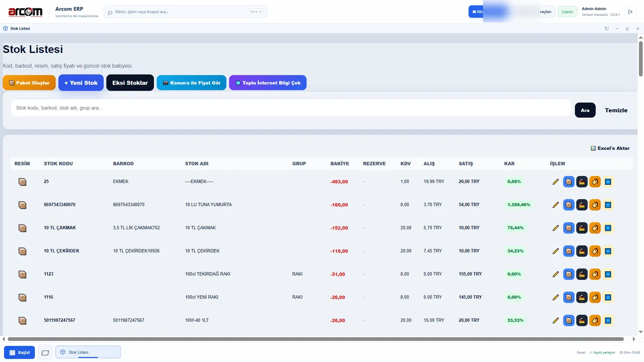
Task: Click the barcode 5011987247567 cell
Action: pyautogui.click(x=128, y=320)
